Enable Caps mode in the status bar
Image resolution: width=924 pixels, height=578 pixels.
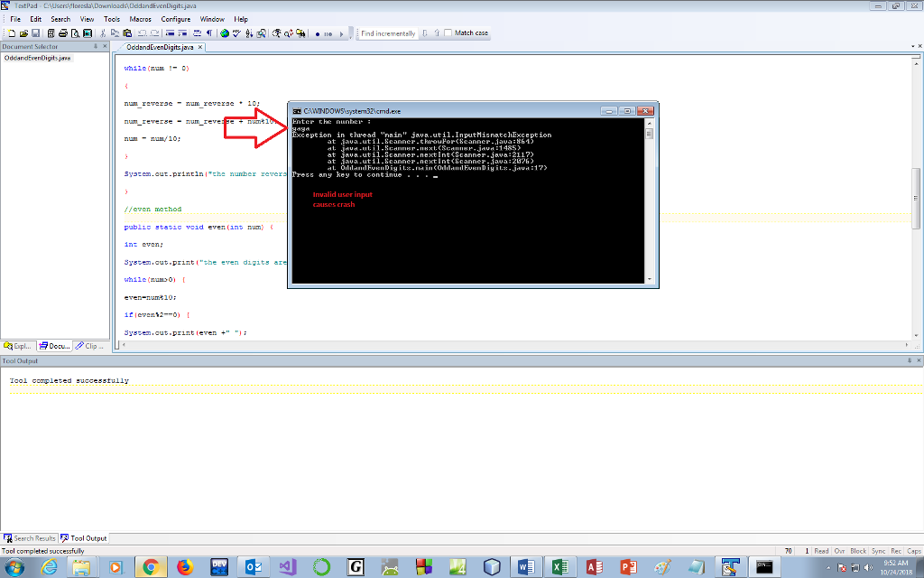(x=913, y=550)
